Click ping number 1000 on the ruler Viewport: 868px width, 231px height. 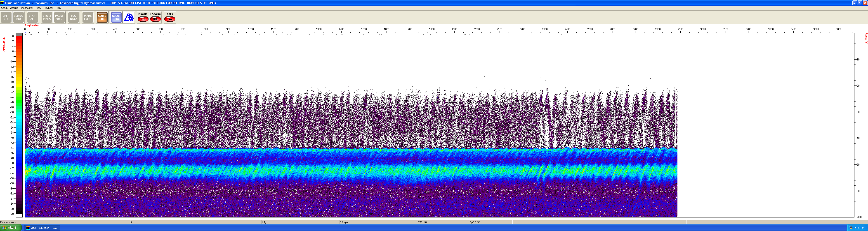click(x=251, y=29)
